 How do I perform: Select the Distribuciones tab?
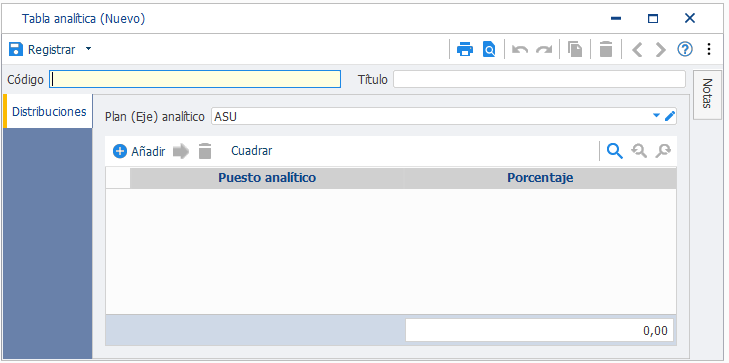point(49,112)
